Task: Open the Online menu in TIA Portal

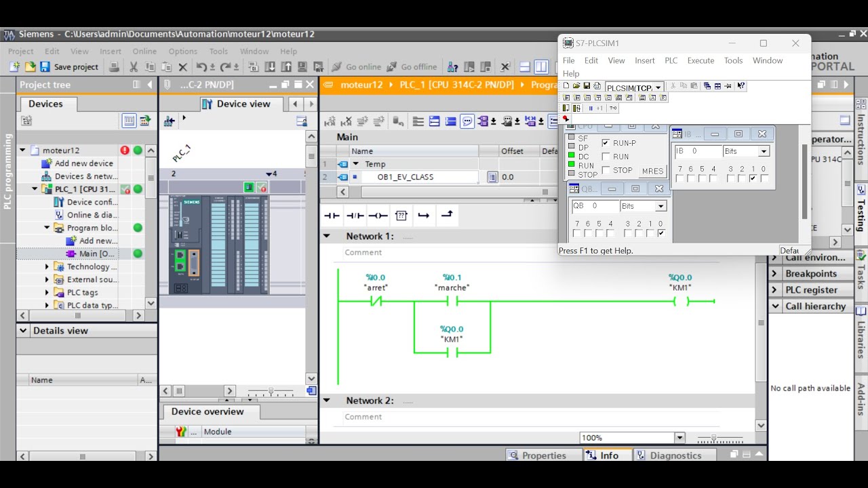Action: [144, 52]
